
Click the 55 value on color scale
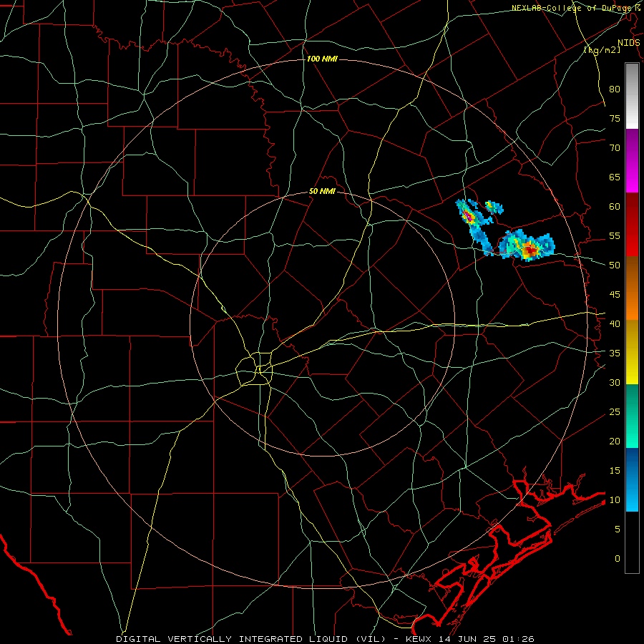coord(615,235)
